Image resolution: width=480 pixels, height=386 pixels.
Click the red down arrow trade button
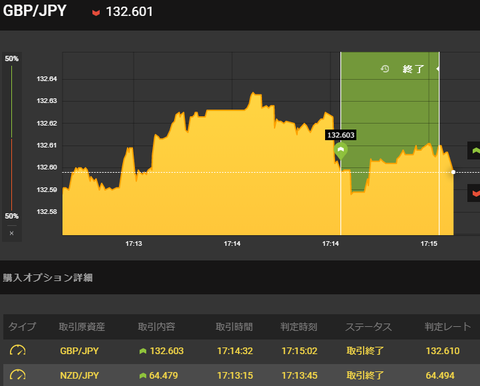474,193
